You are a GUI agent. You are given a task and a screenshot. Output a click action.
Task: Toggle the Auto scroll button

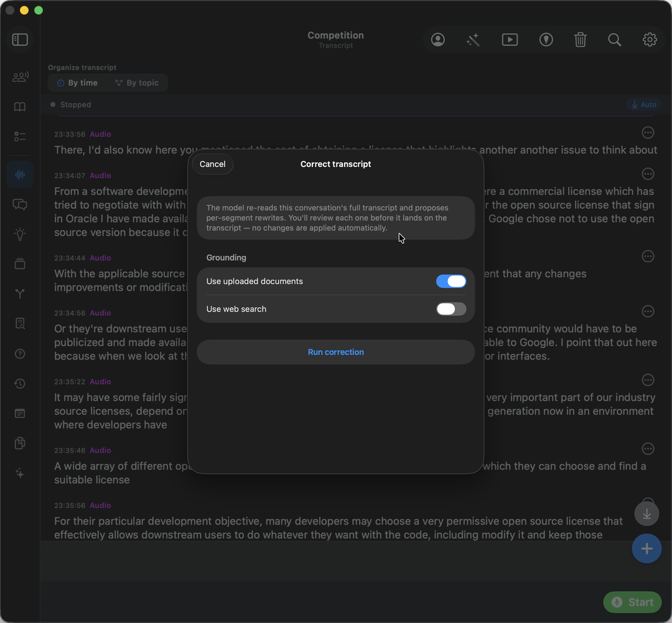click(x=644, y=104)
